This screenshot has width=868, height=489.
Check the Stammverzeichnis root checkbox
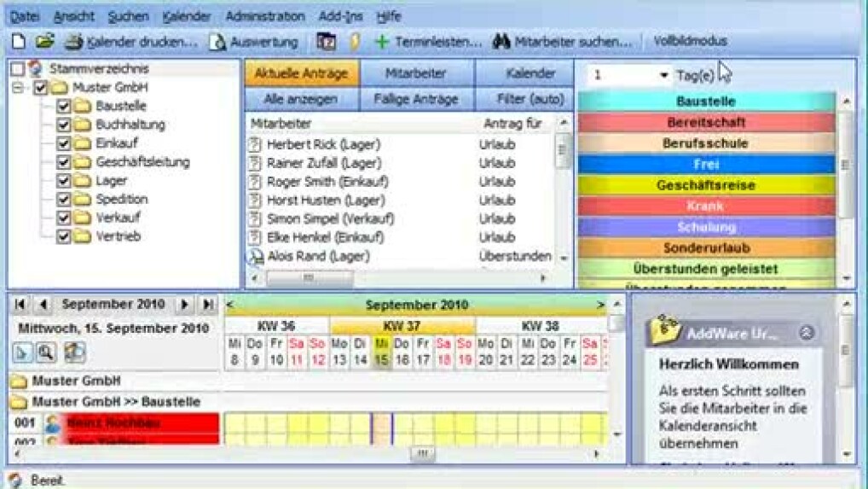click(x=17, y=68)
